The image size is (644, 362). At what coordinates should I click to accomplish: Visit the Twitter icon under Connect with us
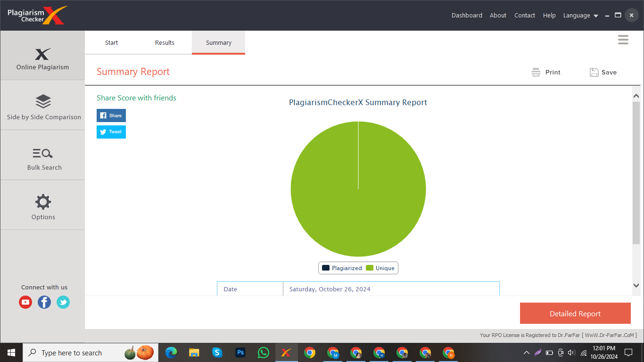pyautogui.click(x=63, y=302)
